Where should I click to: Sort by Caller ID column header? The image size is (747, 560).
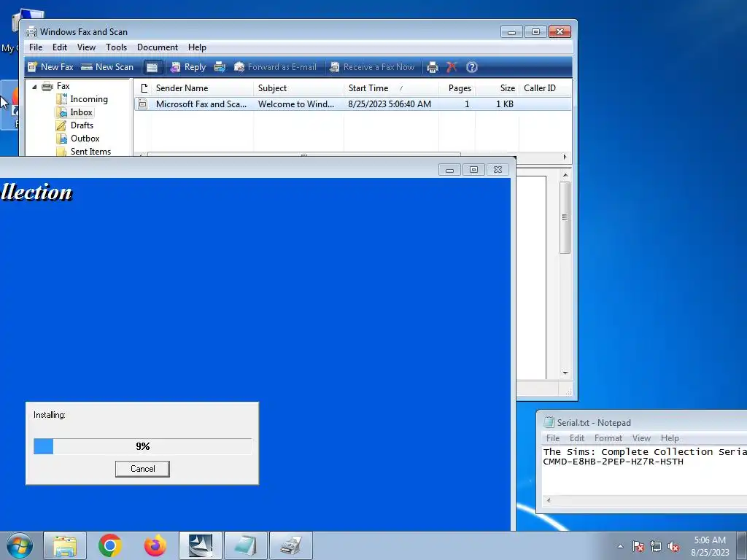point(545,88)
